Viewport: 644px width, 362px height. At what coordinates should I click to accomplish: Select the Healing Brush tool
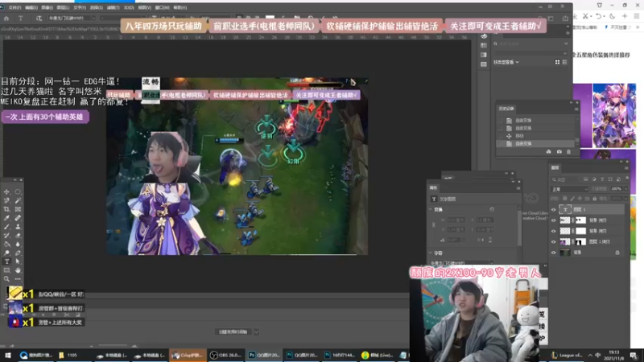point(18,218)
